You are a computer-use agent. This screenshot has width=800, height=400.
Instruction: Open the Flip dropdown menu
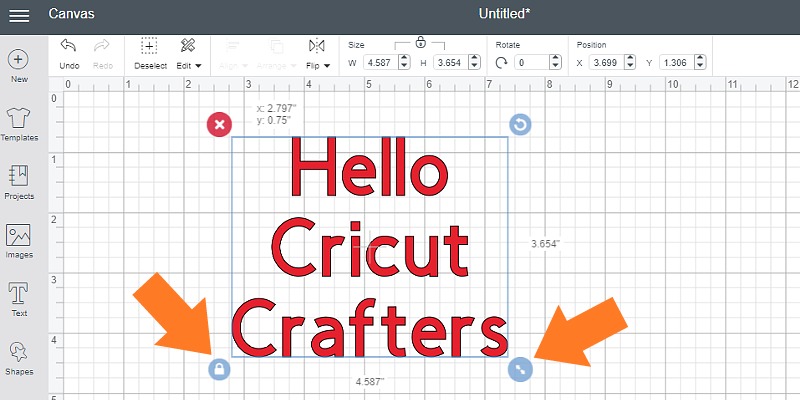318,54
